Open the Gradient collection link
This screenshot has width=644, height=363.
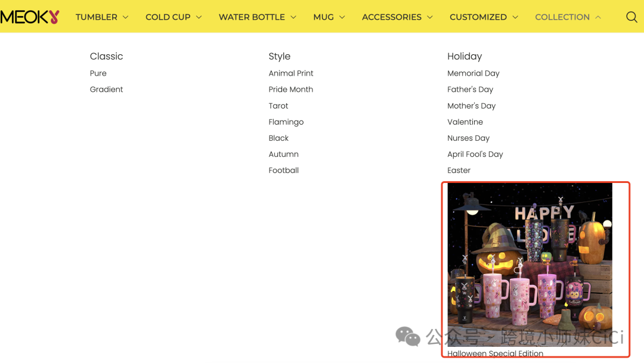[106, 89]
